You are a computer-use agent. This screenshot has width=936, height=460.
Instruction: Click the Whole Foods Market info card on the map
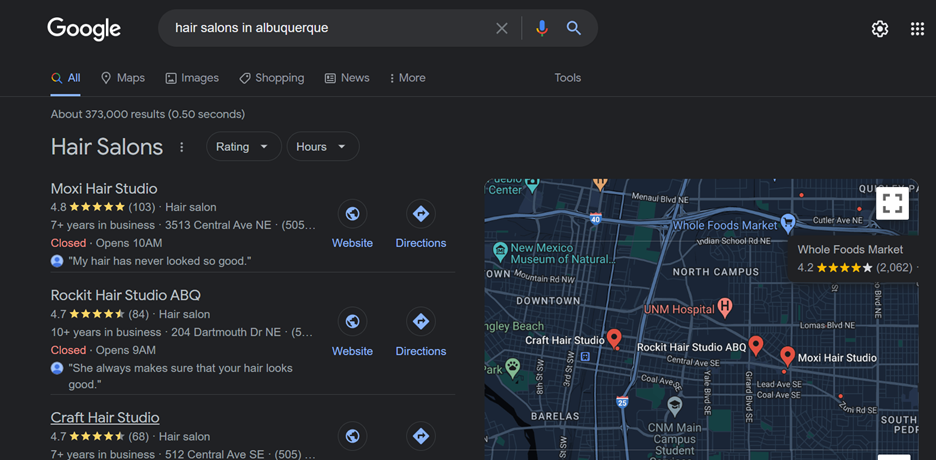855,259
